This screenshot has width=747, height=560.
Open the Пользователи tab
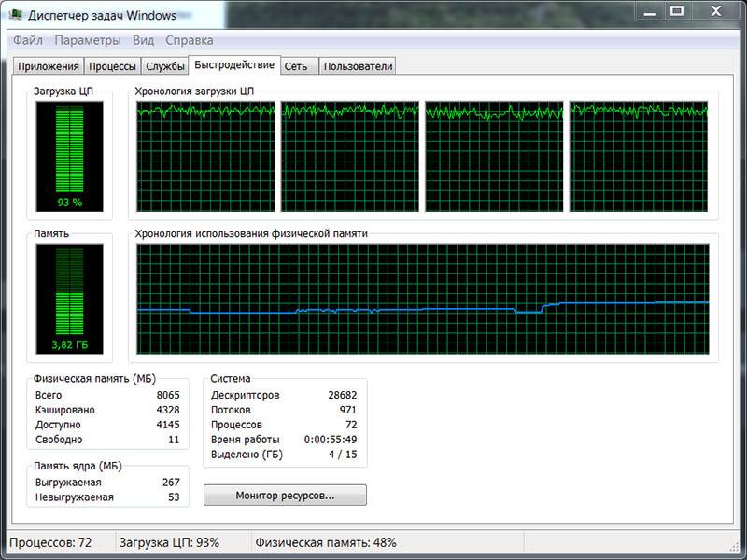click(x=358, y=66)
